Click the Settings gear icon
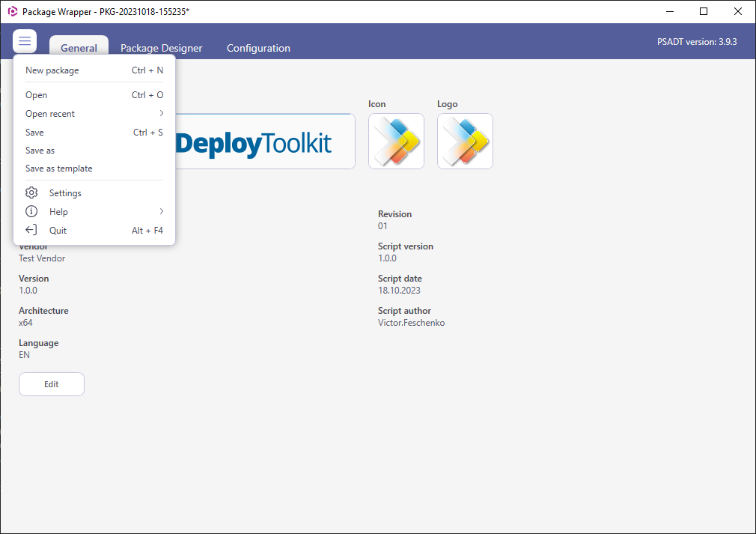Screen dimensions: 756x534 coord(31,192)
